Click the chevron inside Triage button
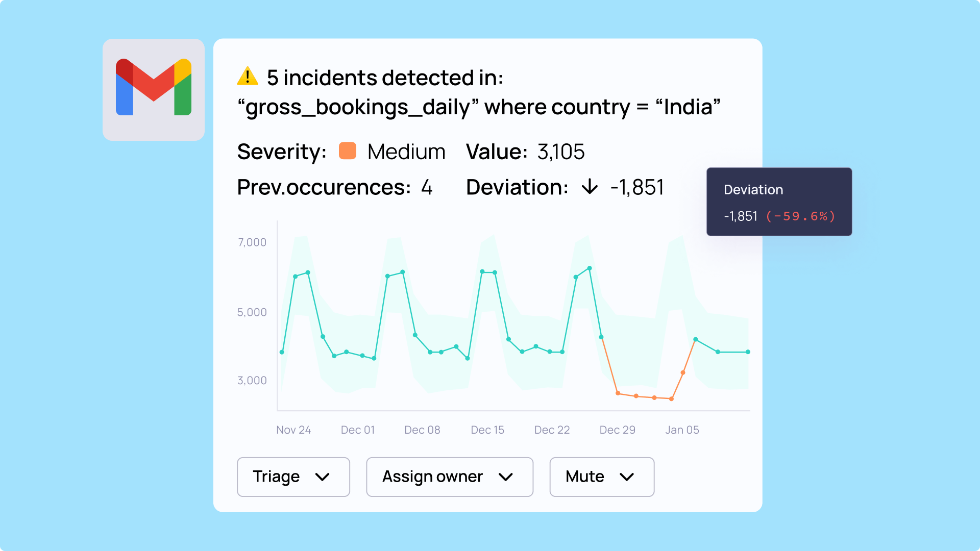The image size is (980, 551). (322, 477)
